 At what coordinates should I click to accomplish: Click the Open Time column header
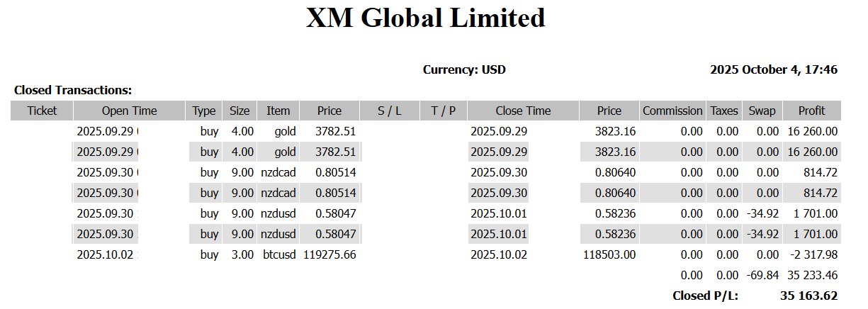(129, 111)
